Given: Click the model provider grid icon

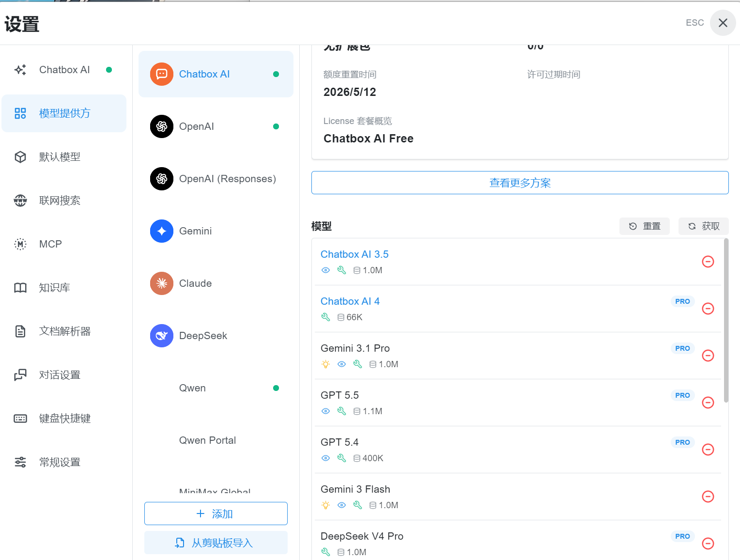Looking at the screenshot, I should coord(20,113).
